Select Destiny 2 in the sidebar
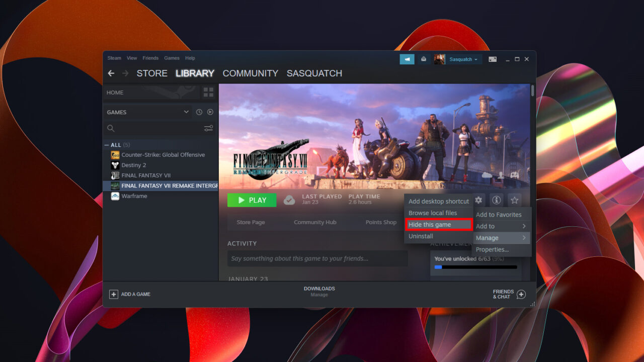The height and width of the screenshot is (362, 644). click(x=133, y=165)
